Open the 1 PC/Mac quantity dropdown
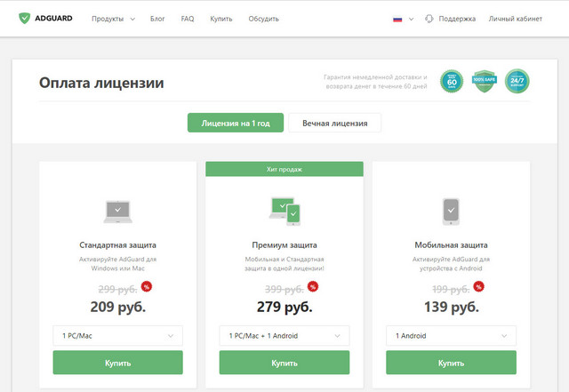 click(x=117, y=336)
